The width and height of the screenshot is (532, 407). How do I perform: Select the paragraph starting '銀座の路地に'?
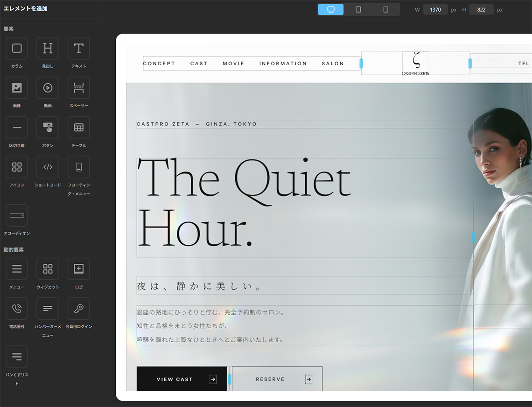[x=210, y=326]
